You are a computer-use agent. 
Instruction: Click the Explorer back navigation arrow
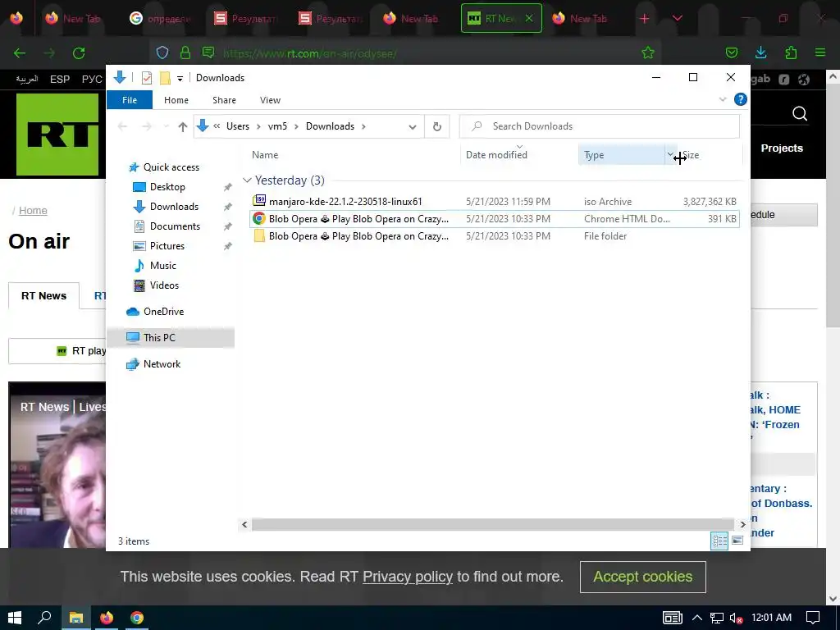(x=123, y=126)
